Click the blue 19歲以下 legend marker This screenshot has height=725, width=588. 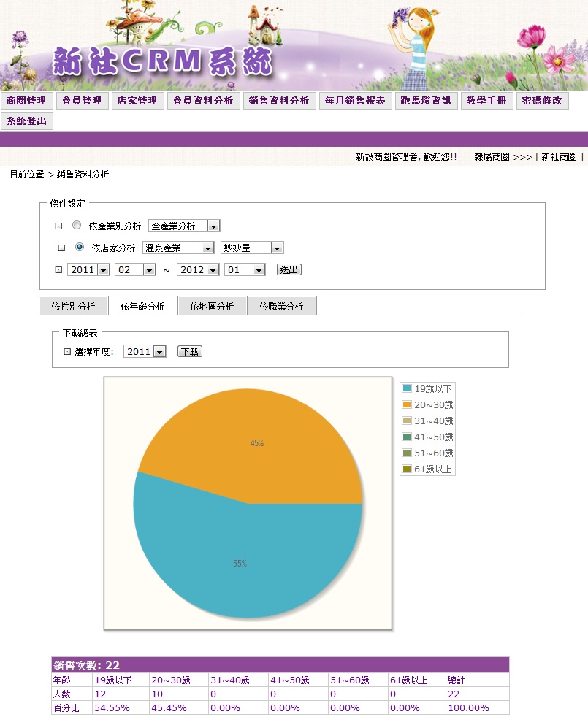click(407, 388)
